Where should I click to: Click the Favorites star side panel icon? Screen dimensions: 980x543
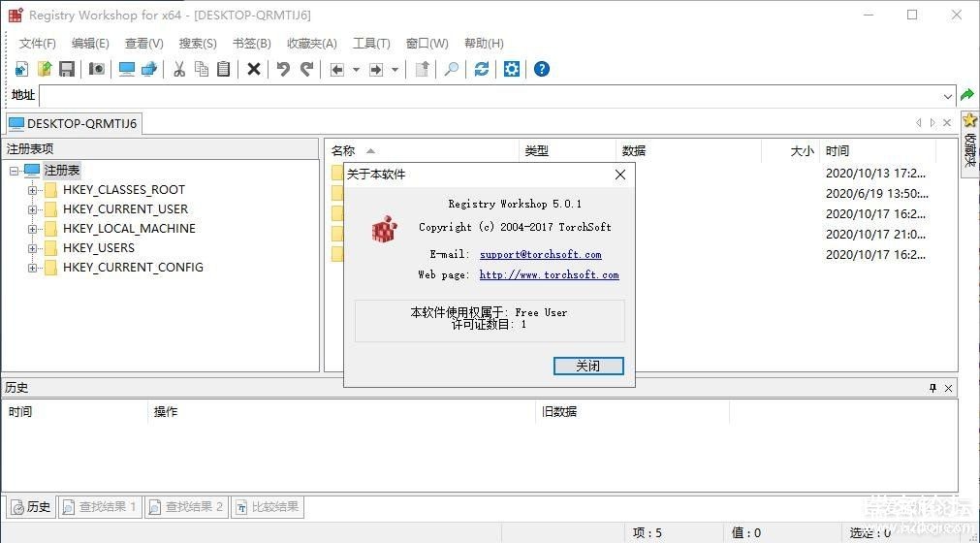tap(970, 120)
